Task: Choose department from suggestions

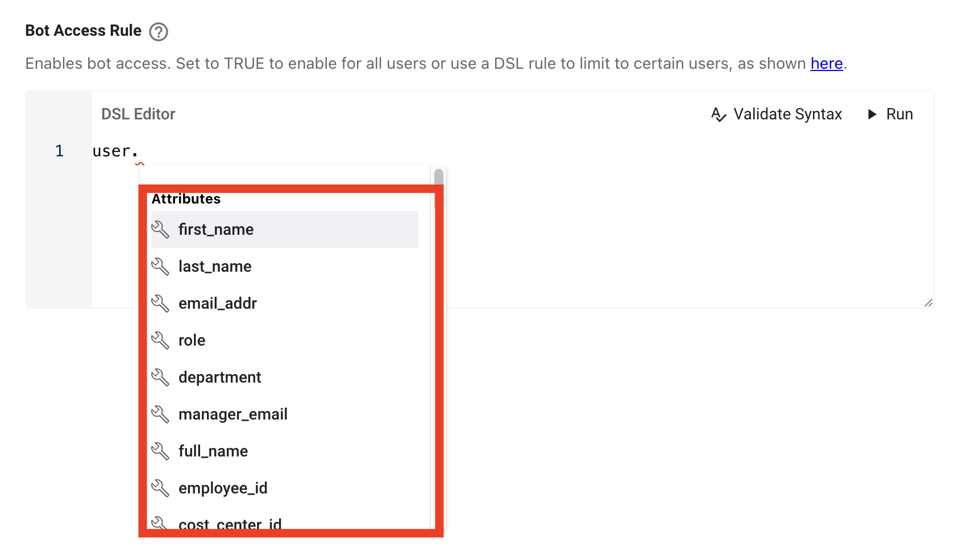Action: click(220, 377)
